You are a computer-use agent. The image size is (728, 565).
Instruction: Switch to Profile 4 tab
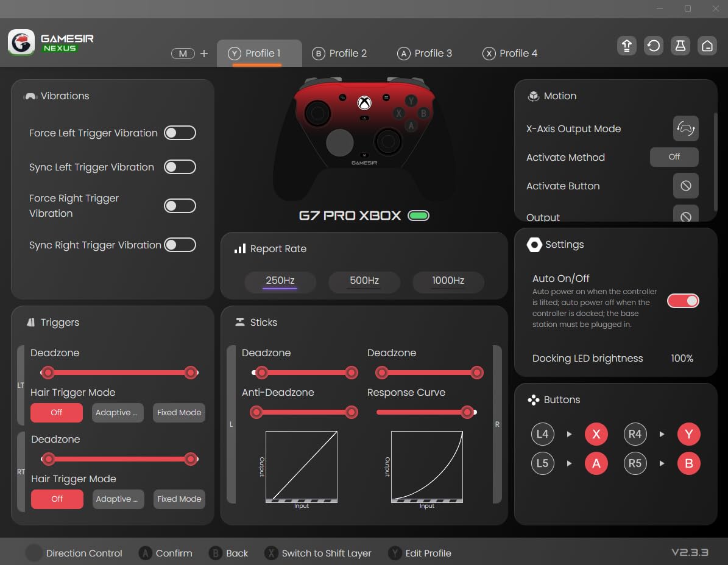point(509,53)
